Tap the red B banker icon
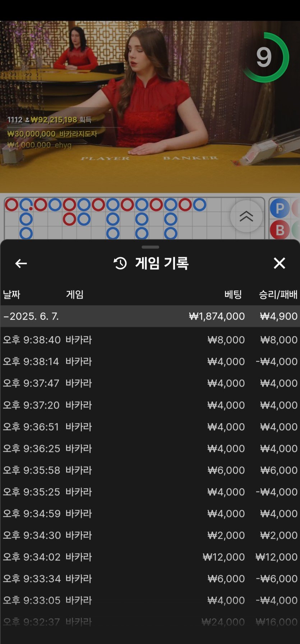 coord(280,230)
